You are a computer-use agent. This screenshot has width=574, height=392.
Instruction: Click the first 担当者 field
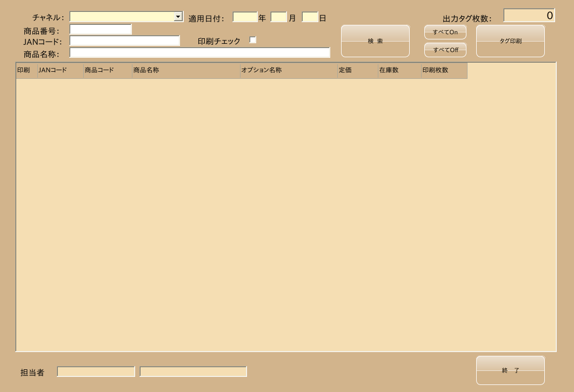click(x=96, y=371)
